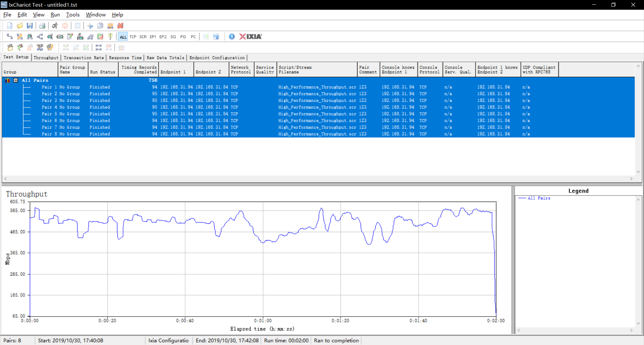
Task: Open the Window menu
Action: pos(96,15)
